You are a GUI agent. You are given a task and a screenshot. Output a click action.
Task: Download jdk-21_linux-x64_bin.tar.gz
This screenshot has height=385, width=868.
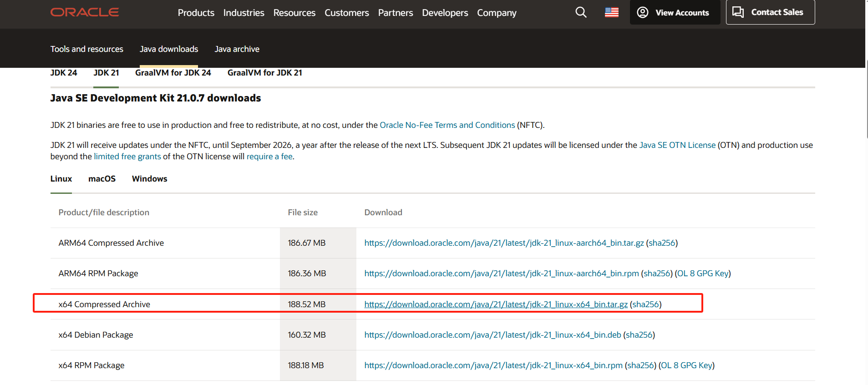[x=496, y=304]
